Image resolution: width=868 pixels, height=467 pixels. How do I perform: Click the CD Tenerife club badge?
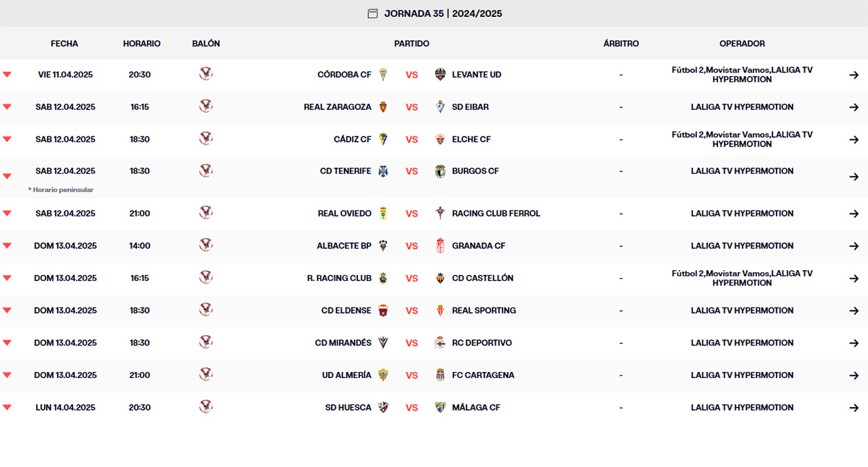(x=383, y=171)
